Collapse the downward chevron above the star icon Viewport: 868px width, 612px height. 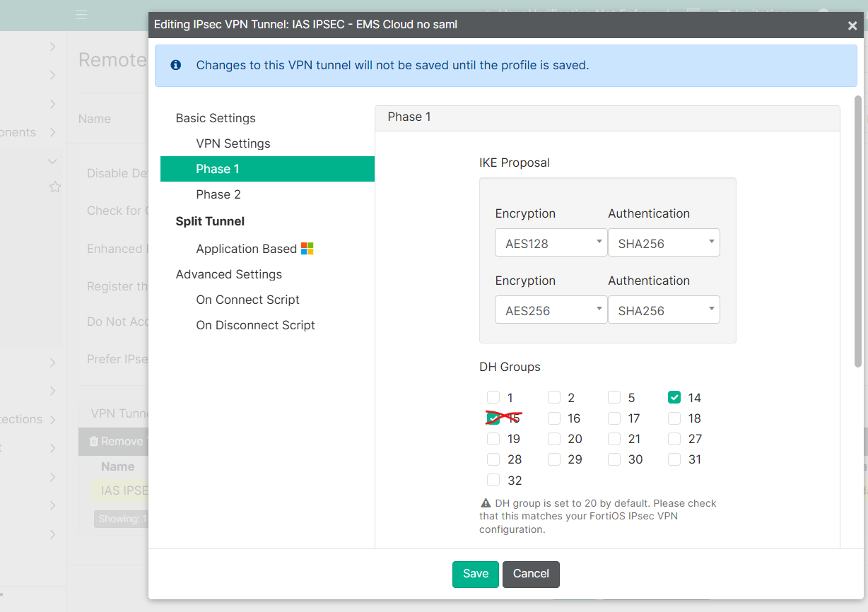(52, 162)
